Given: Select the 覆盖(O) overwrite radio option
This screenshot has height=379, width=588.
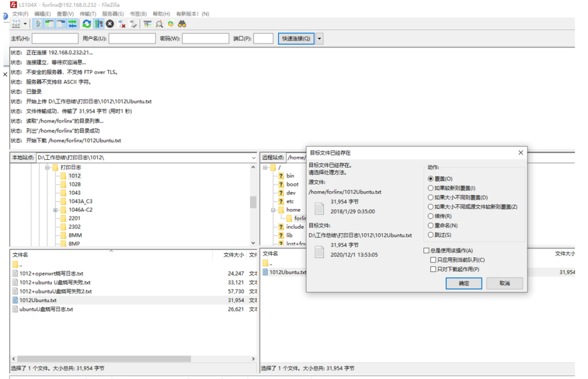Looking at the screenshot, I should pyautogui.click(x=431, y=179).
